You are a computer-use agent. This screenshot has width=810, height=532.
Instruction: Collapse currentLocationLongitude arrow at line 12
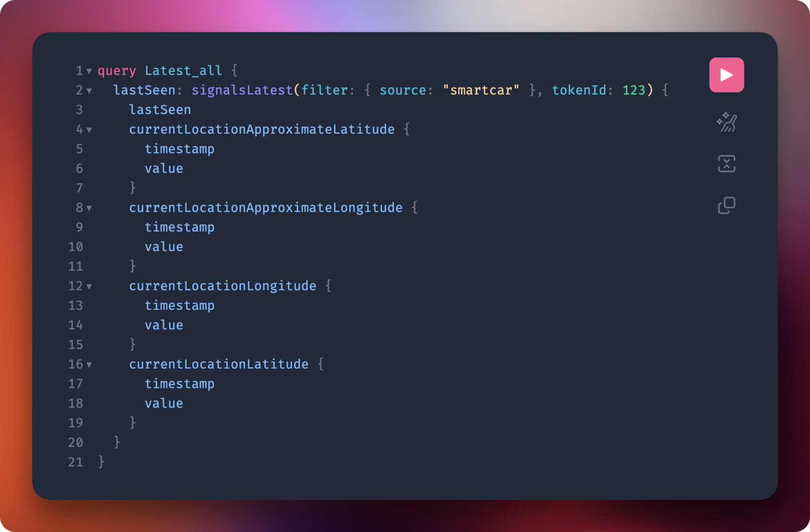pos(89,287)
